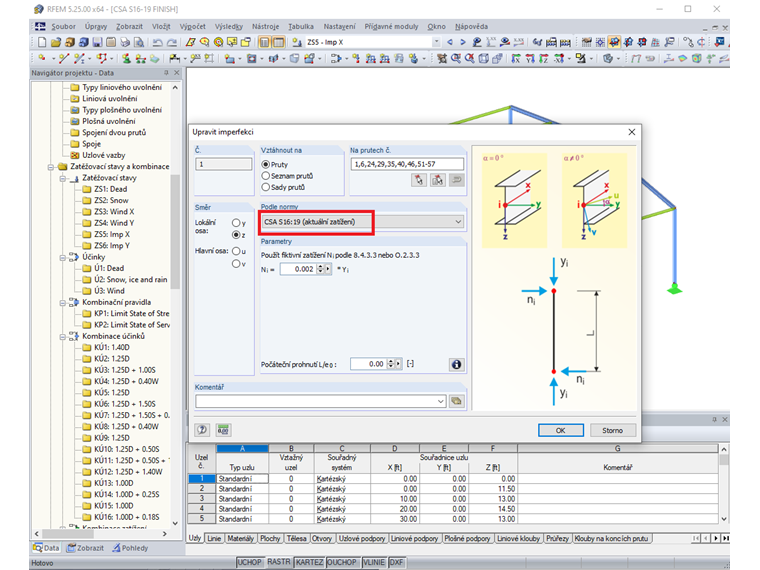The width and height of the screenshot is (760, 570).
Task: Close the Upravit imperfekci dialog with X
Action: (632, 132)
